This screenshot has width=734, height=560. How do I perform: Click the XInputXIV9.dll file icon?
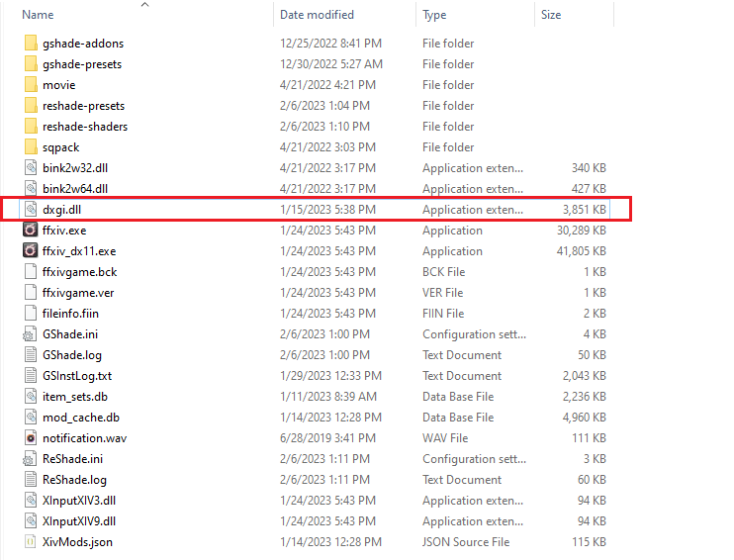(x=31, y=521)
